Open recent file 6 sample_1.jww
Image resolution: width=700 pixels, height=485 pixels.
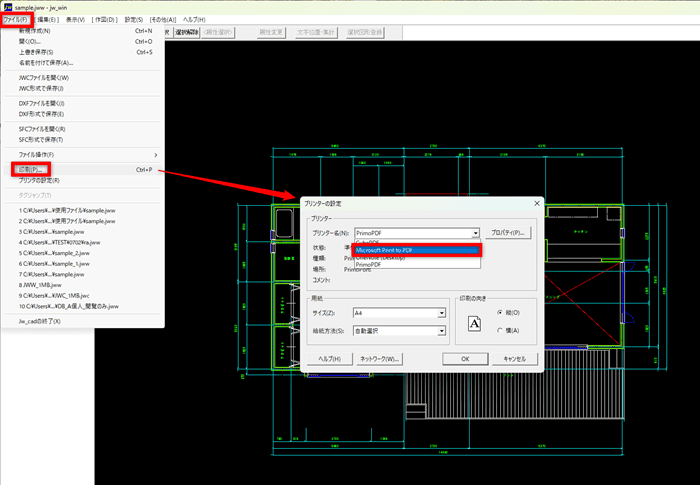tap(83, 264)
